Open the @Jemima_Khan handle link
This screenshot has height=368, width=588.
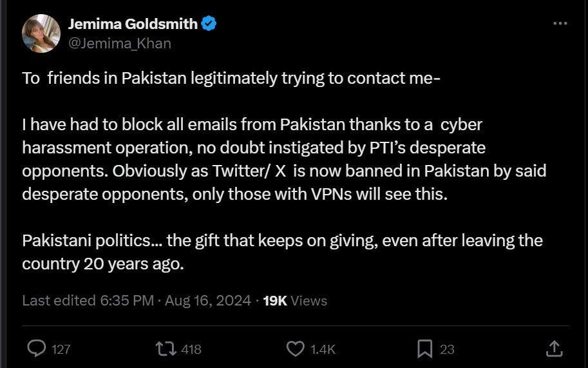pyautogui.click(x=120, y=43)
